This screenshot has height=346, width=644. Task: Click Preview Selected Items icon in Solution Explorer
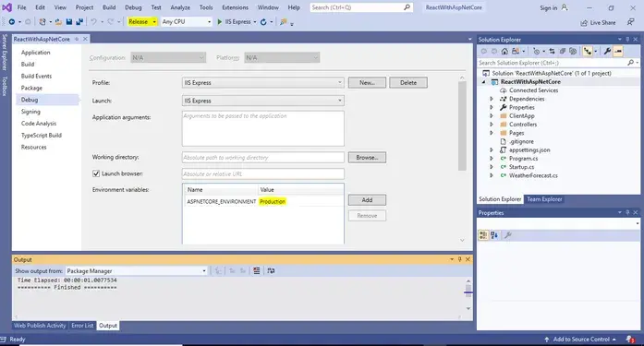pyautogui.click(x=618, y=52)
